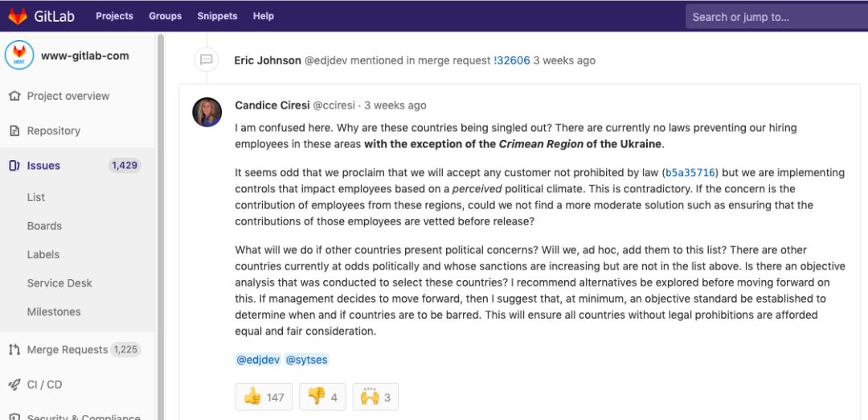Viewport: 868px width, 420px height.
Task: Open commit b5a35716 link
Action: 690,173
